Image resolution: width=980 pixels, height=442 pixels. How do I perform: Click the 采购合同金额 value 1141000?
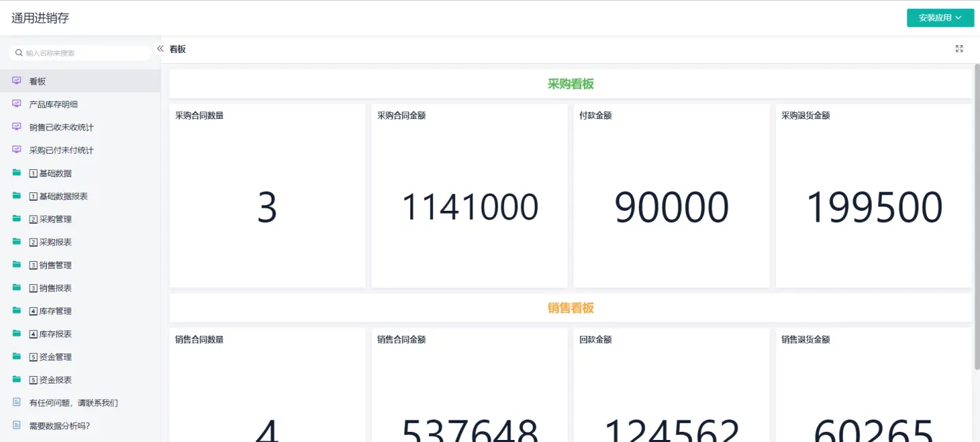point(470,207)
